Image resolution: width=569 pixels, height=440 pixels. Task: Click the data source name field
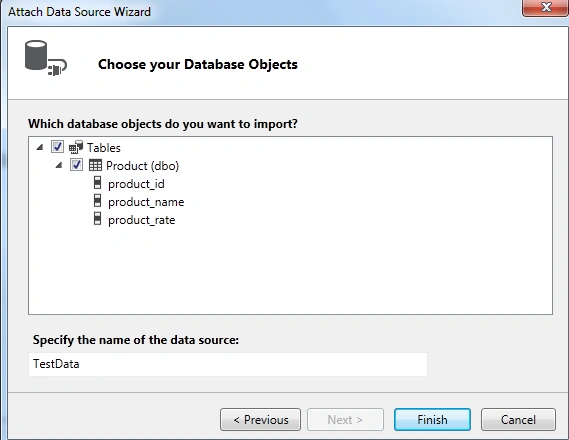pos(228,364)
